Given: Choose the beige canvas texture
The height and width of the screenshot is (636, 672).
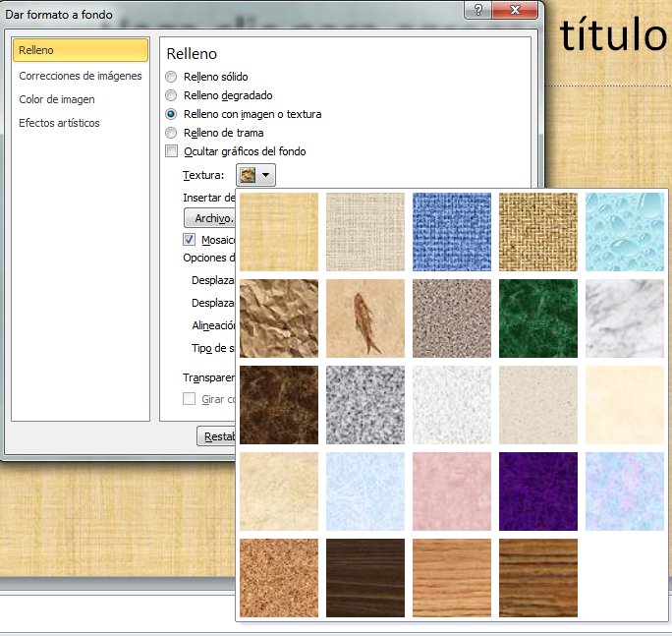Looking at the screenshot, I should [365, 232].
